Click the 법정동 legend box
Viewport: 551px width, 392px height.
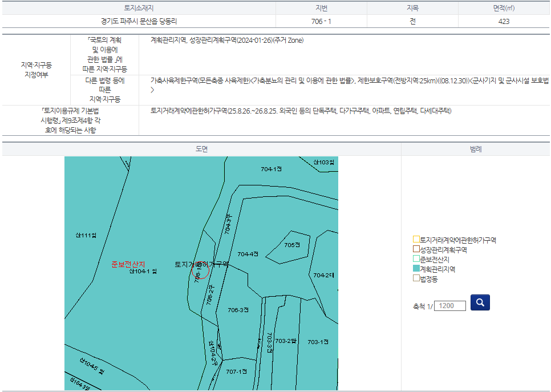tap(416, 278)
